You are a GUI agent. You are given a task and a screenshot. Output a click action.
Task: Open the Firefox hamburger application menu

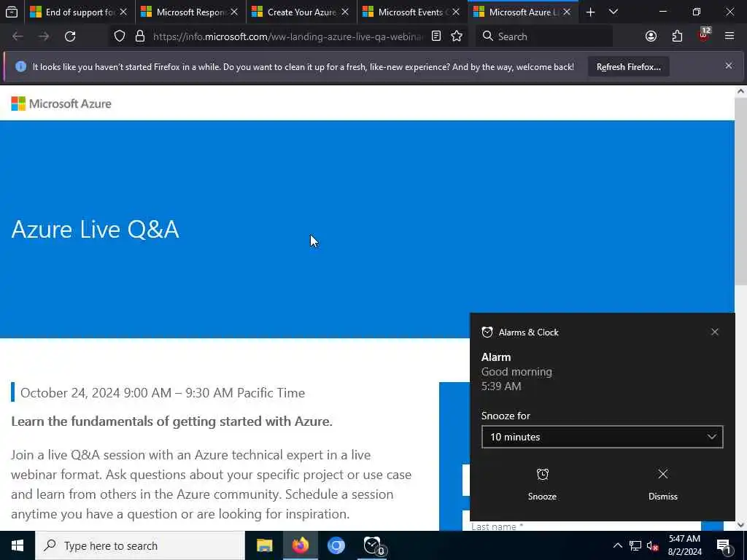729,36
